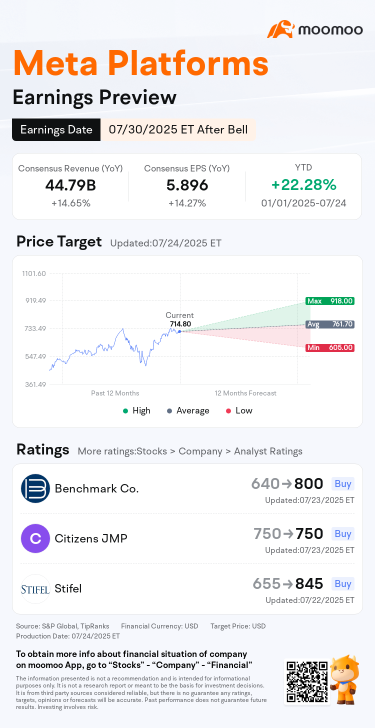Click the green High legend dot
375x728 pixels.
click(125, 411)
